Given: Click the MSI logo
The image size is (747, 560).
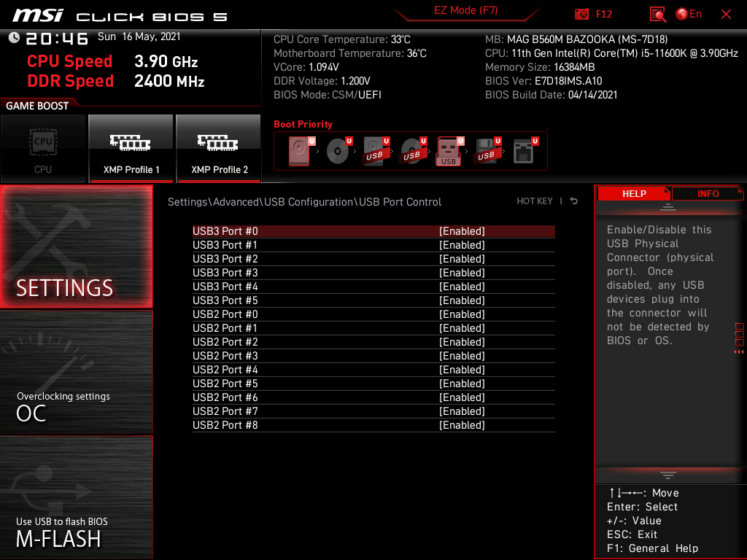Looking at the screenshot, I should click(38, 15).
